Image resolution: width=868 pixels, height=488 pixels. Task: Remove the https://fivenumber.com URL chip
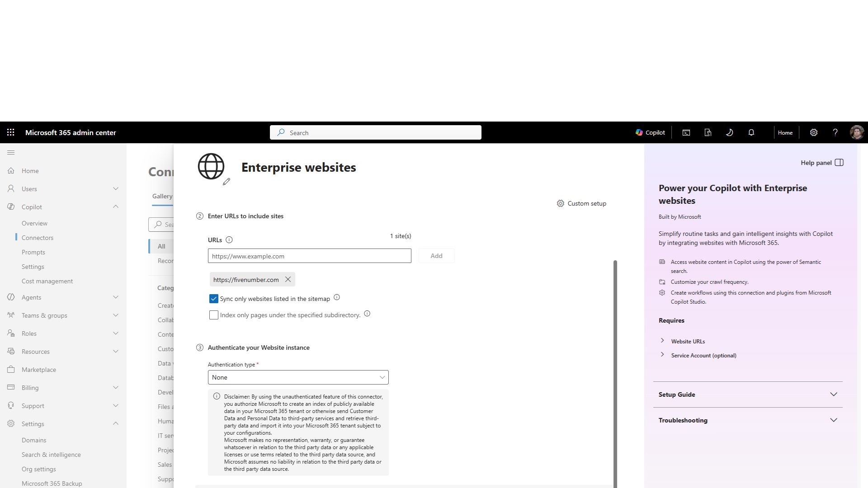coord(288,279)
